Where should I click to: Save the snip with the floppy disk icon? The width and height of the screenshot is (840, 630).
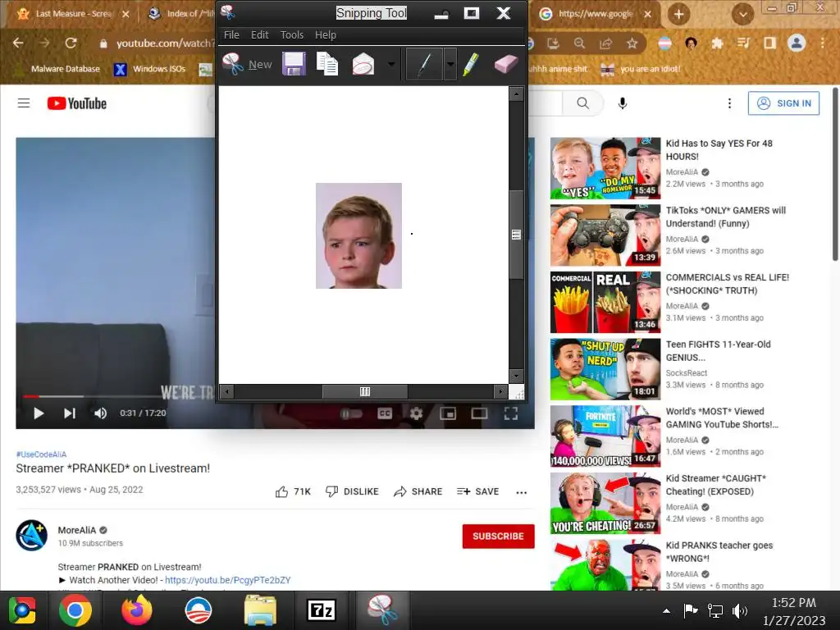pos(294,64)
